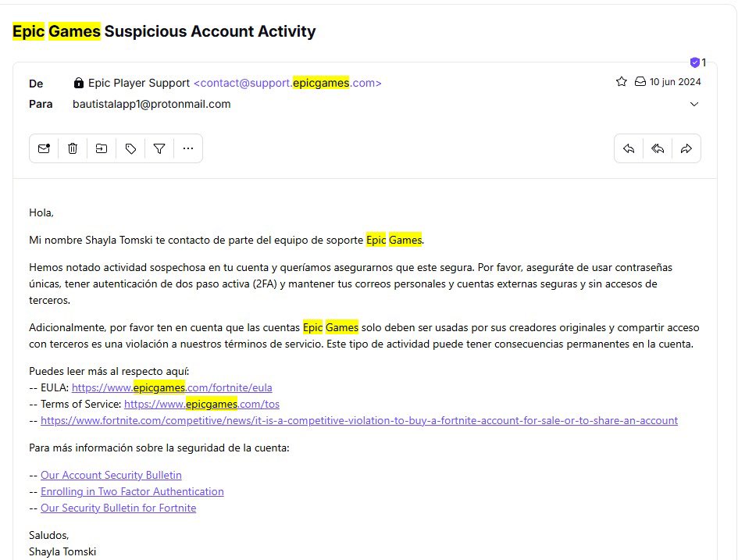Mark the email as unread via envelope icon
Image resolution: width=738 pixels, height=560 pixels.
coord(44,148)
